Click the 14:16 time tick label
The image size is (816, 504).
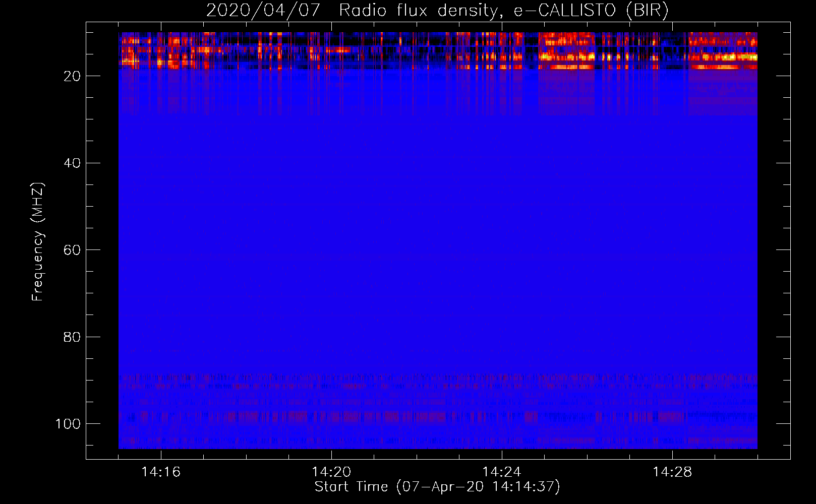(x=161, y=472)
